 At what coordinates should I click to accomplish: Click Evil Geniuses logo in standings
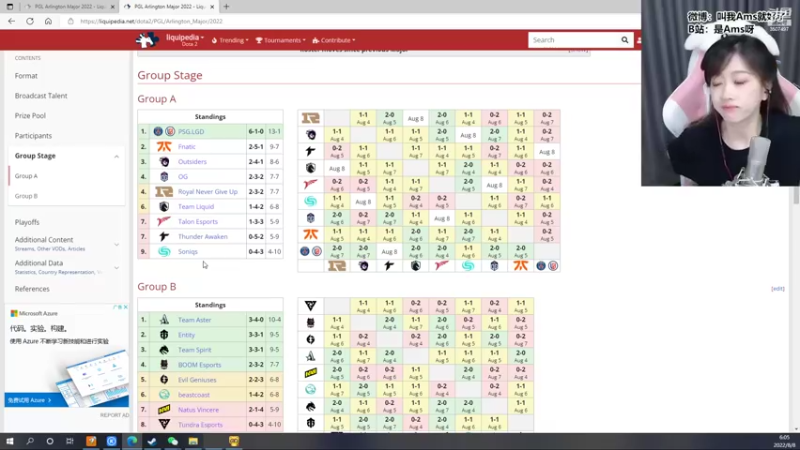click(164, 380)
